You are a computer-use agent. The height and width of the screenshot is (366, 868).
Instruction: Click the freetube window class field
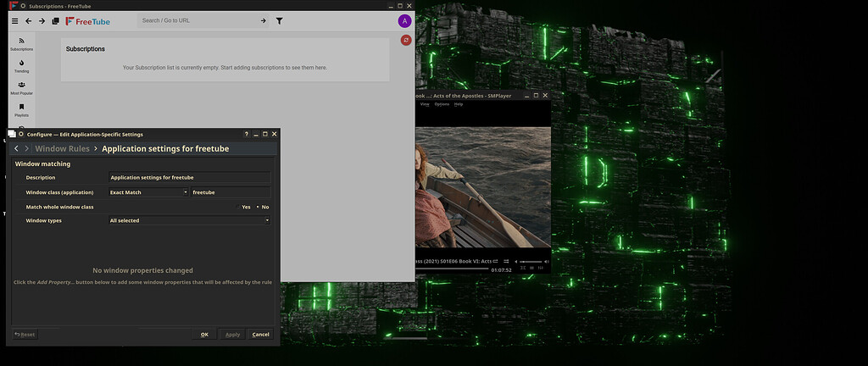click(231, 191)
